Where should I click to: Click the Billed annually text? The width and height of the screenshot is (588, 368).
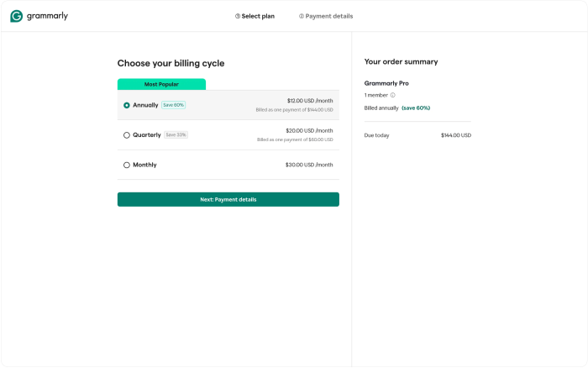coord(381,108)
